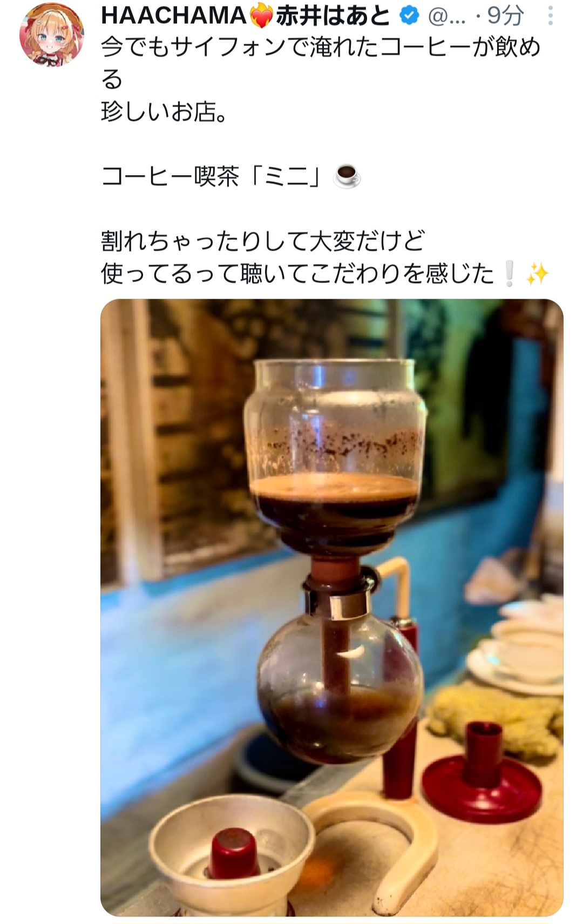Click the sparkles emoji ending the tweet
Viewport: 583px width, 924px height.
point(537,274)
